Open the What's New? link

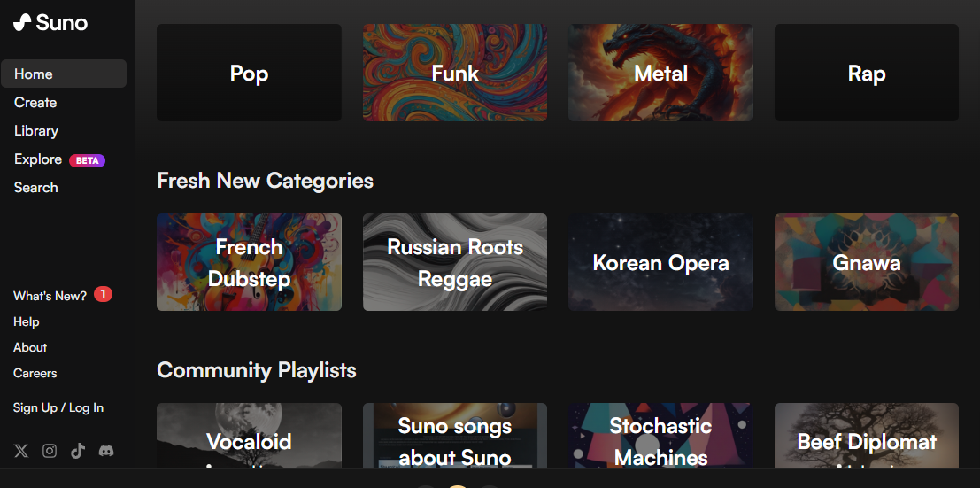50,296
